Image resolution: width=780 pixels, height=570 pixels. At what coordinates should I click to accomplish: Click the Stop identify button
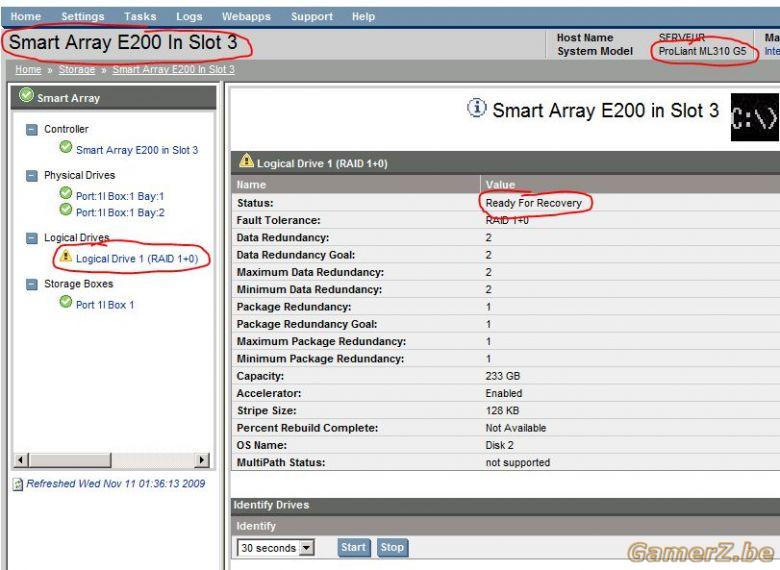tap(392, 548)
